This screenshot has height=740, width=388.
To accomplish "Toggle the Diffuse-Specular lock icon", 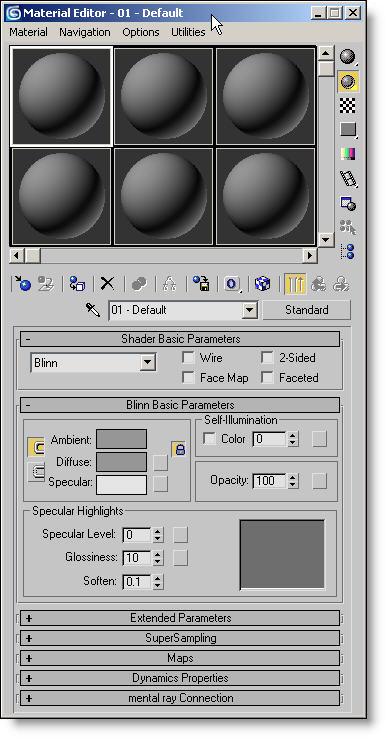I will (179, 450).
